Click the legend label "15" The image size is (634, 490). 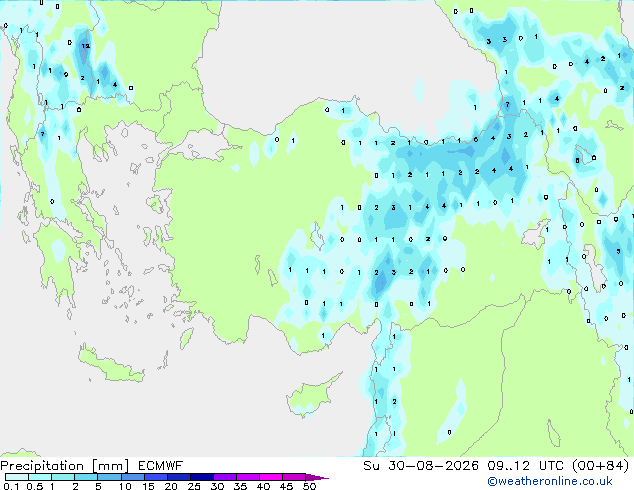[x=148, y=486]
